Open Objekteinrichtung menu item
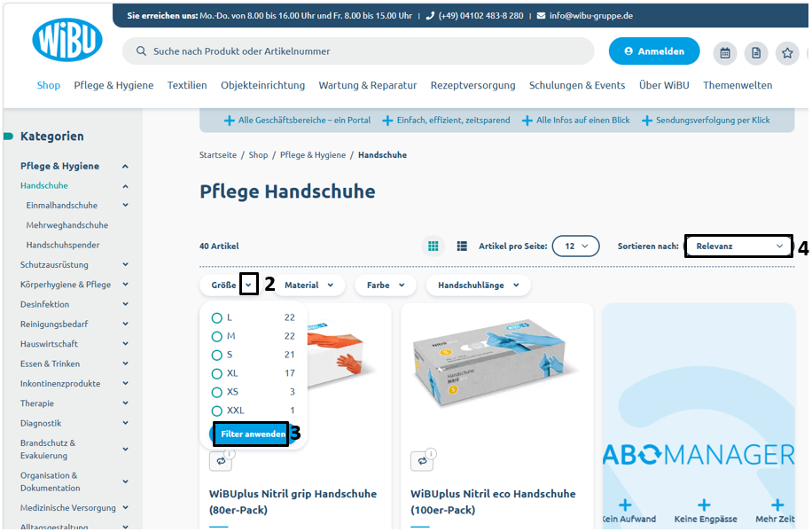812x532 pixels. coord(262,85)
